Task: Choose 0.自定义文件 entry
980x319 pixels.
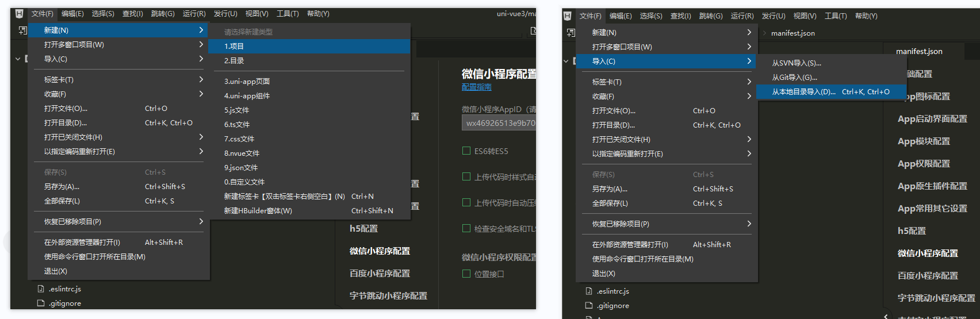Action: tap(309, 182)
